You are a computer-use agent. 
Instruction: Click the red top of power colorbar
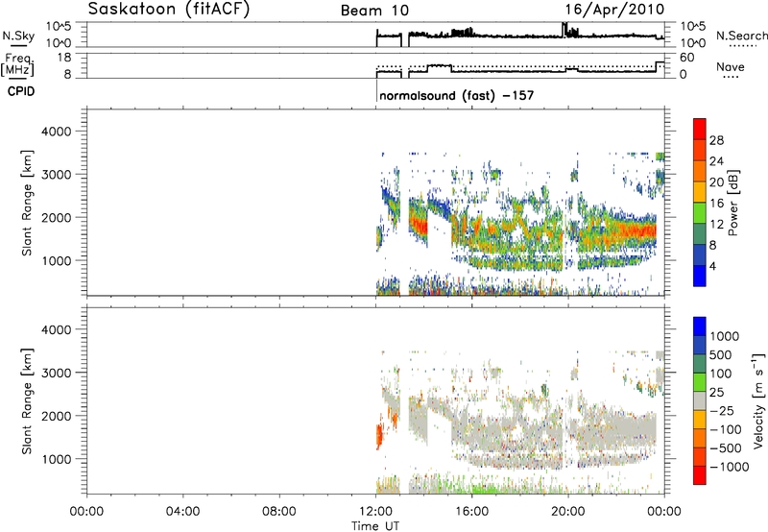coord(700,129)
